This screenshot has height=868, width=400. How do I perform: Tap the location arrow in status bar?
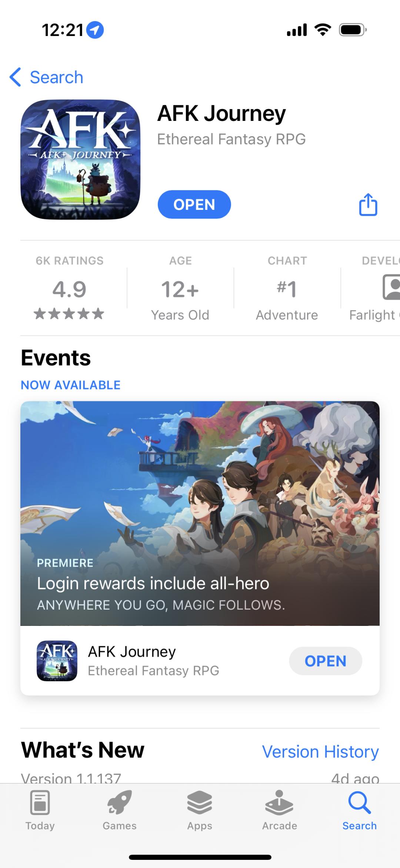[x=95, y=30]
